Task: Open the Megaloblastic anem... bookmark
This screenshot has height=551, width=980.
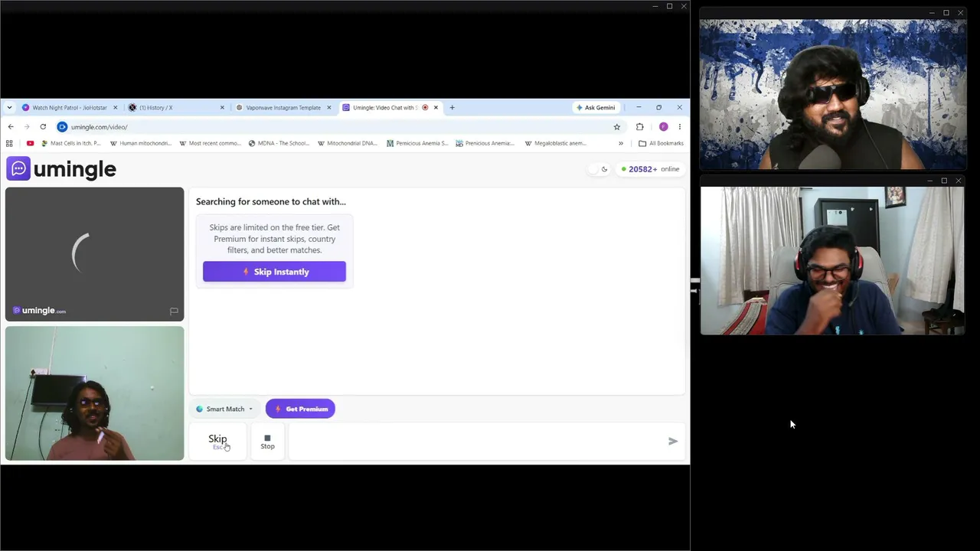Action: [556, 143]
